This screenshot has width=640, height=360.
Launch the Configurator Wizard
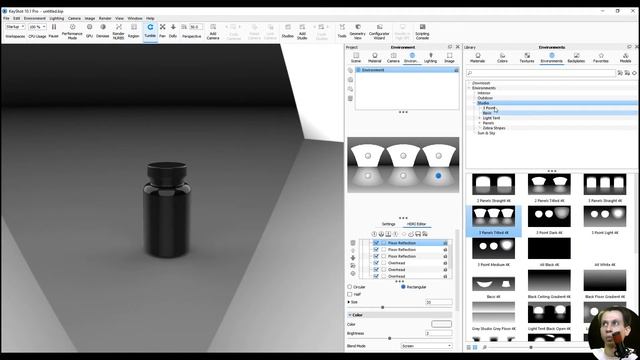tap(379, 32)
